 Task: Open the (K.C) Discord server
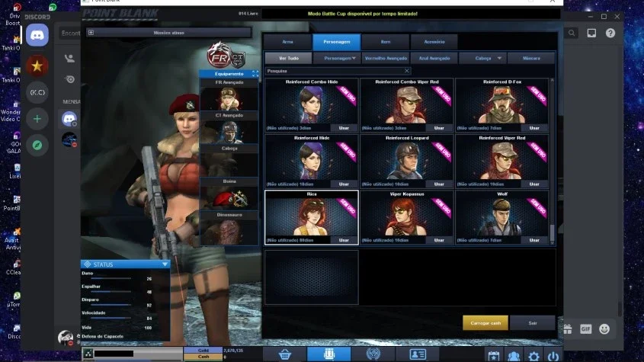pyautogui.click(x=37, y=92)
